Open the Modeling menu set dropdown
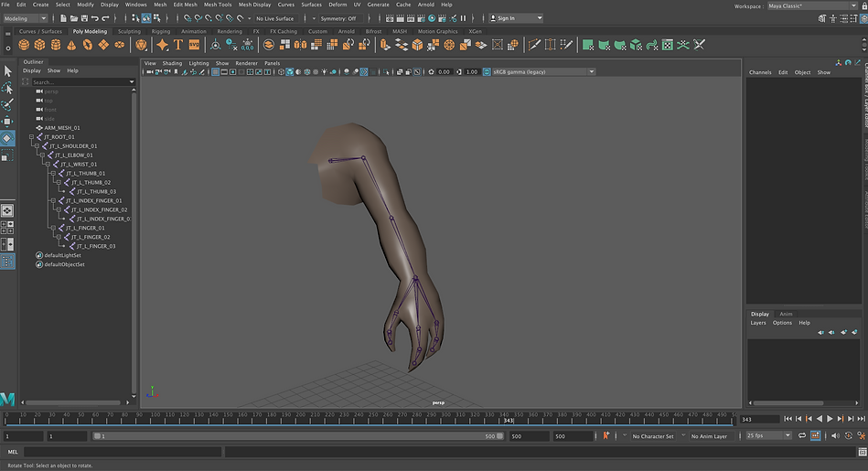 pos(25,18)
